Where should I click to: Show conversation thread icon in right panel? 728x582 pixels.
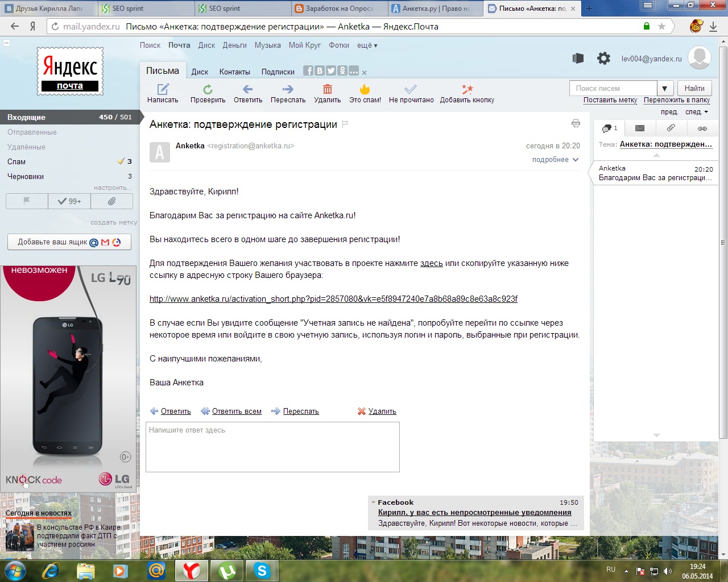coord(609,128)
